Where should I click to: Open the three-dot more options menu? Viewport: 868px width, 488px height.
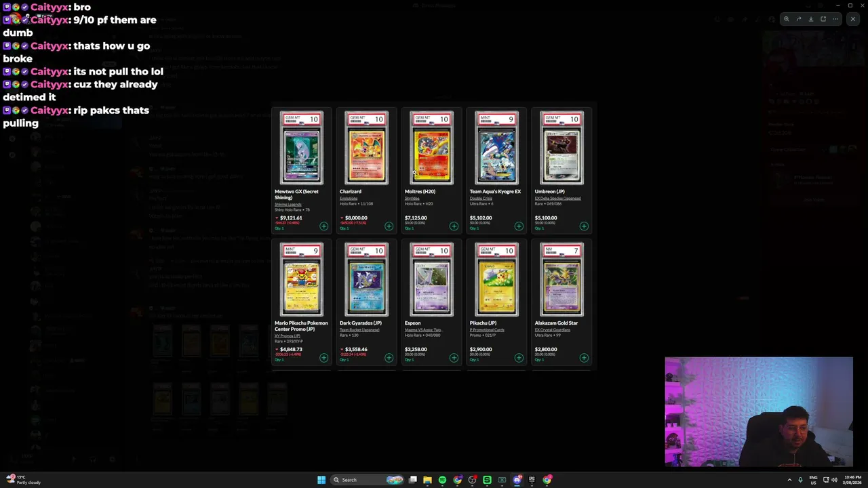(x=835, y=19)
